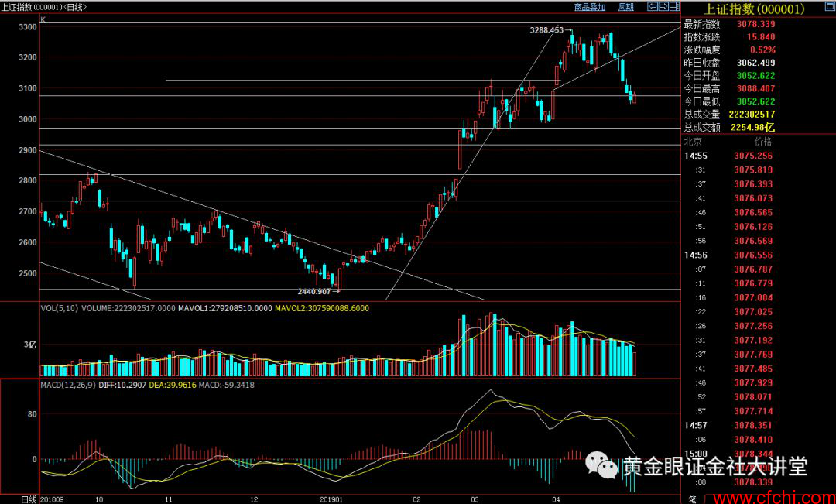Click the 今日开盘 value 3052.622
This screenshot has height=504, width=836.
coord(755,76)
